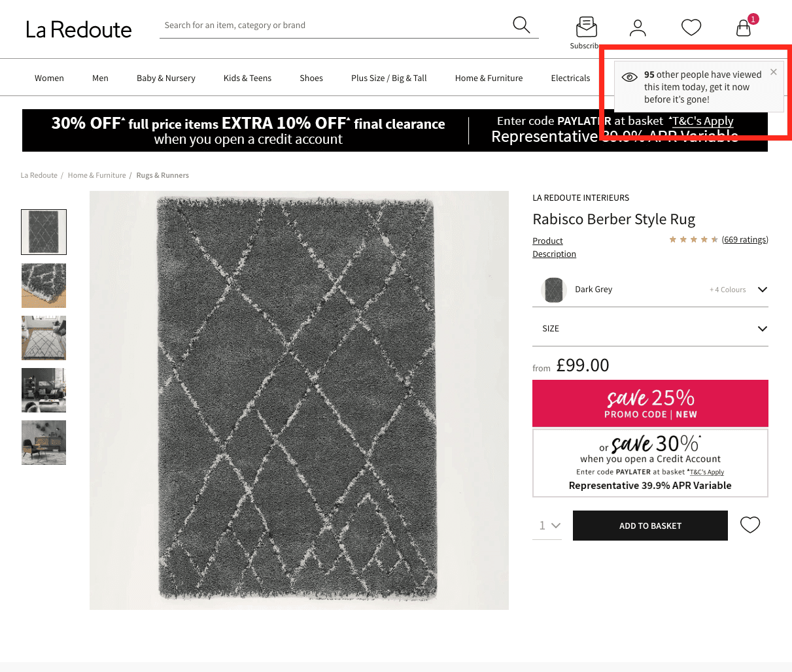Open the Rugs & Runners breadcrumb link

point(162,175)
